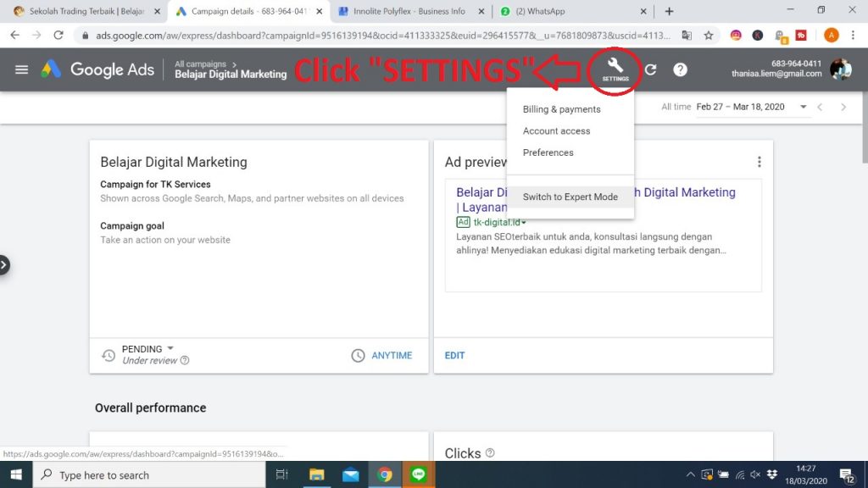Click the Clicks help info icon
This screenshot has height=488, width=868.
(x=490, y=453)
